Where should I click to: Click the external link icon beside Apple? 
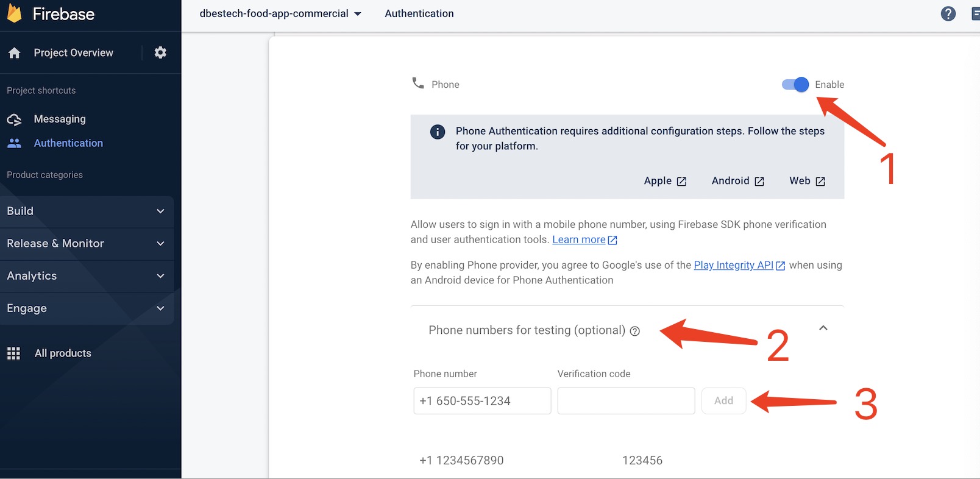click(682, 182)
